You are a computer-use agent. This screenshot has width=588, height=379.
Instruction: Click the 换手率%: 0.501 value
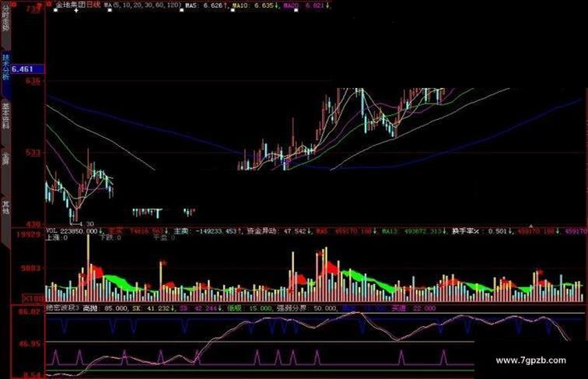pos(481,231)
